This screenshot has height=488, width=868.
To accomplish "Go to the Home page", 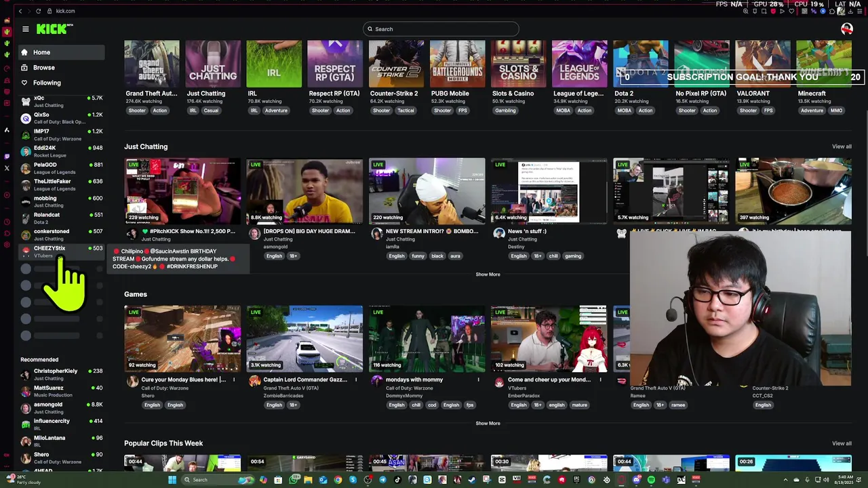I will pos(62,52).
